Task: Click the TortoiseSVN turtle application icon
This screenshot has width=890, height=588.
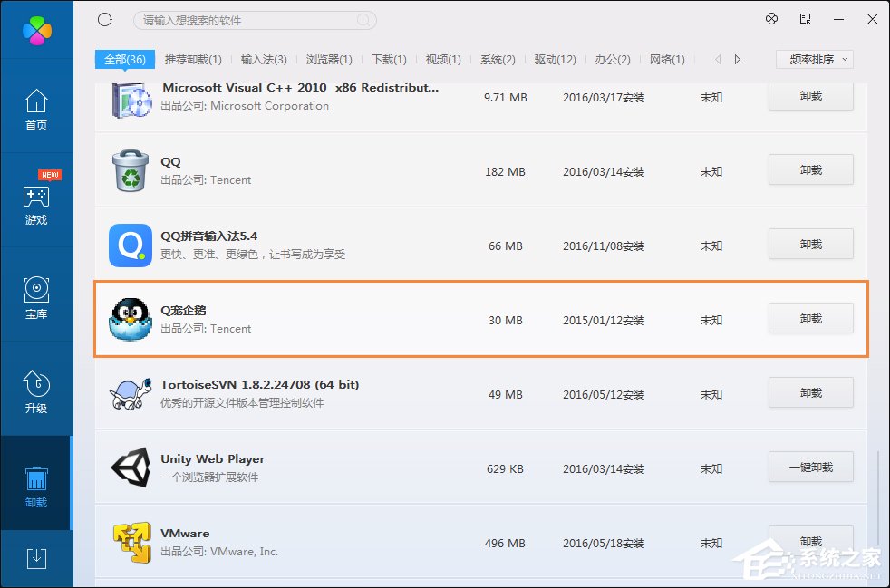Action: click(130, 393)
